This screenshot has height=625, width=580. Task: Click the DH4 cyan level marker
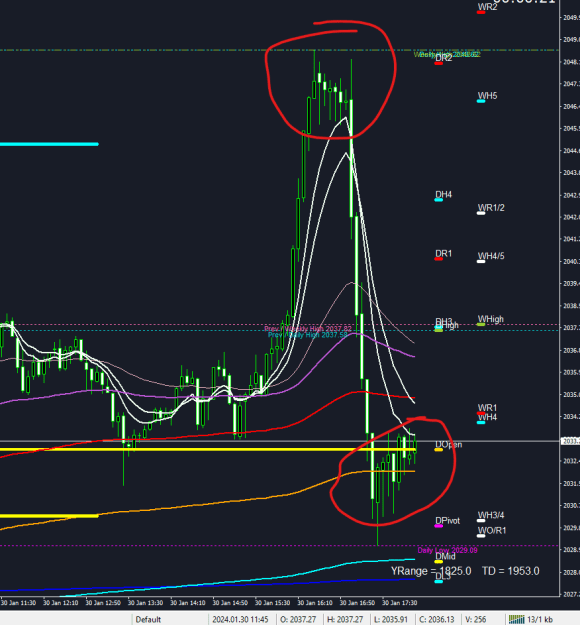click(438, 200)
